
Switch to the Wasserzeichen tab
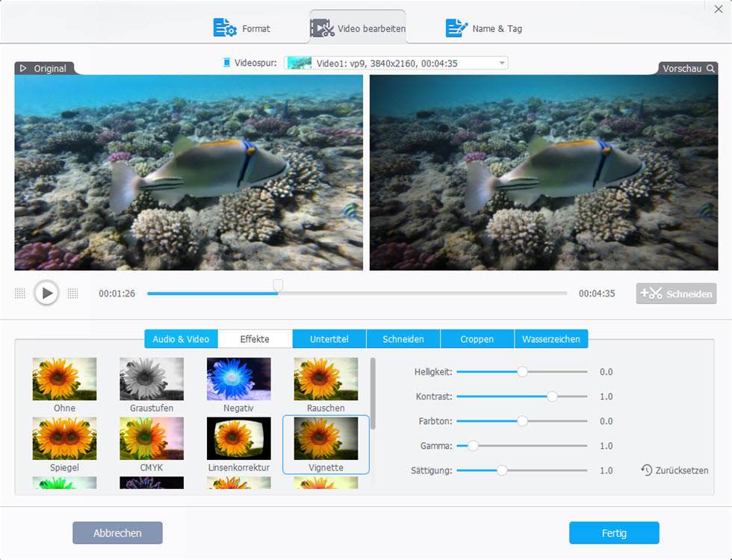pos(551,338)
